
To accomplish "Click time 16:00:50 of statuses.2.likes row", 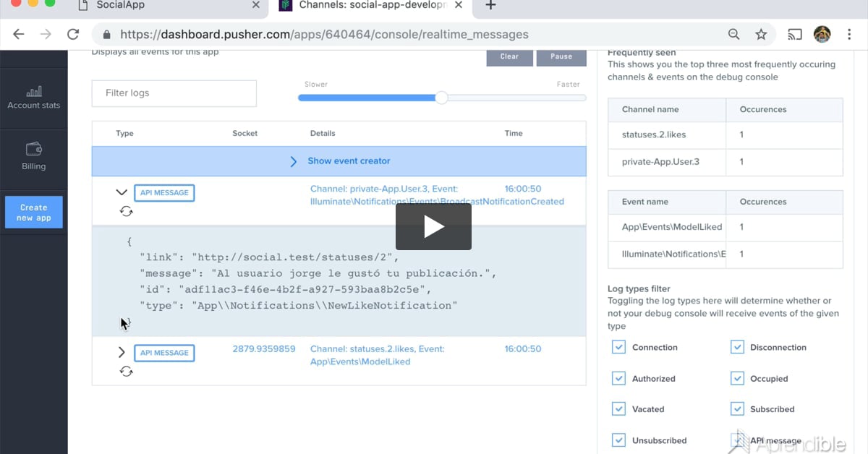I will pyautogui.click(x=523, y=348).
